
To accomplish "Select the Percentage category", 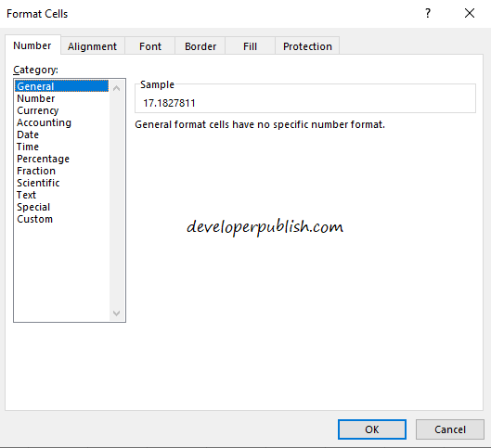I will (x=44, y=159).
